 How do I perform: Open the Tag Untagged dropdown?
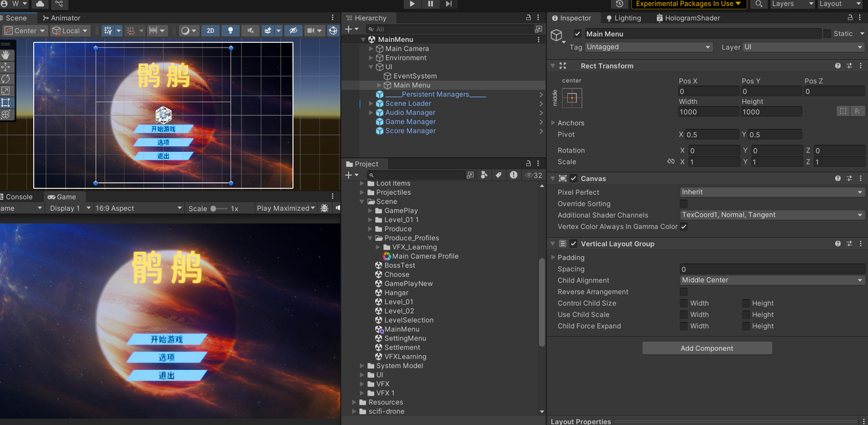pyautogui.click(x=648, y=48)
